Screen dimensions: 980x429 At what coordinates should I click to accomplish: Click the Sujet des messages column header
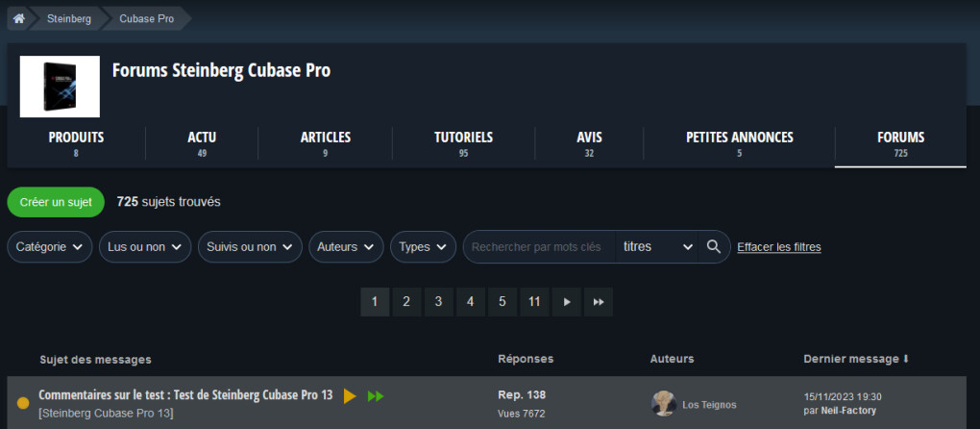95,360
